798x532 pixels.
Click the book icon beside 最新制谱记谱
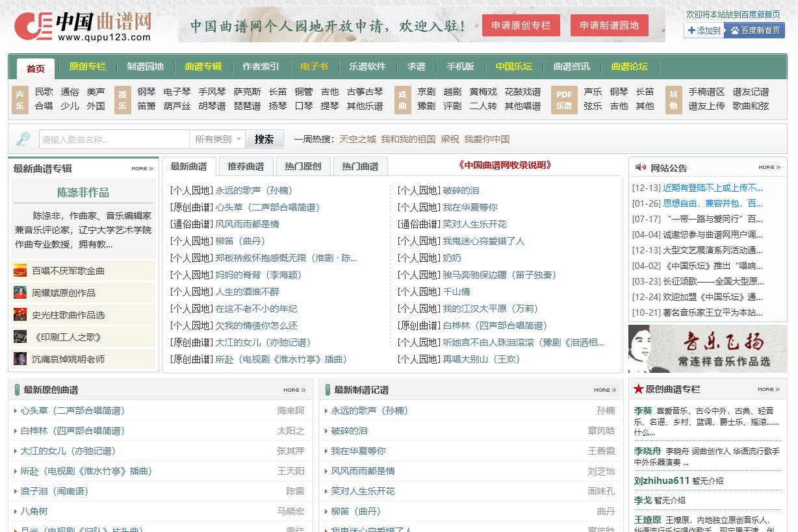[329, 390]
